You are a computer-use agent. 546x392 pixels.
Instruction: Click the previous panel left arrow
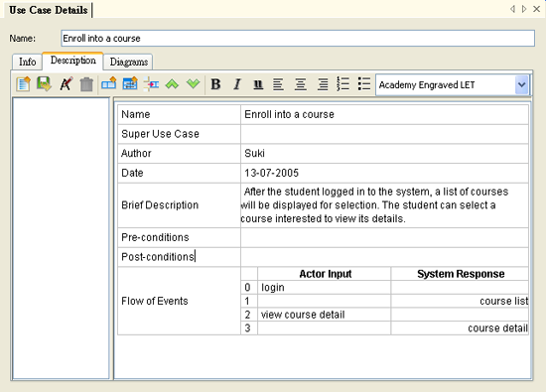(512, 9)
